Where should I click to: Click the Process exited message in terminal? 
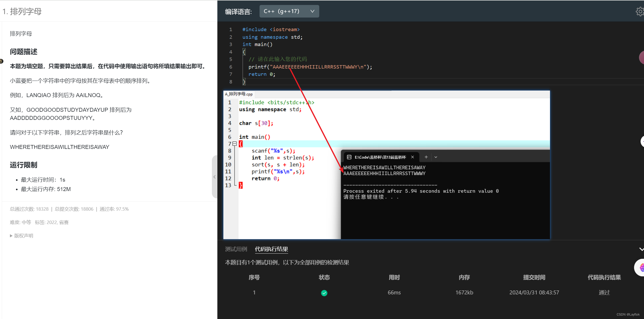pos(421,191)
